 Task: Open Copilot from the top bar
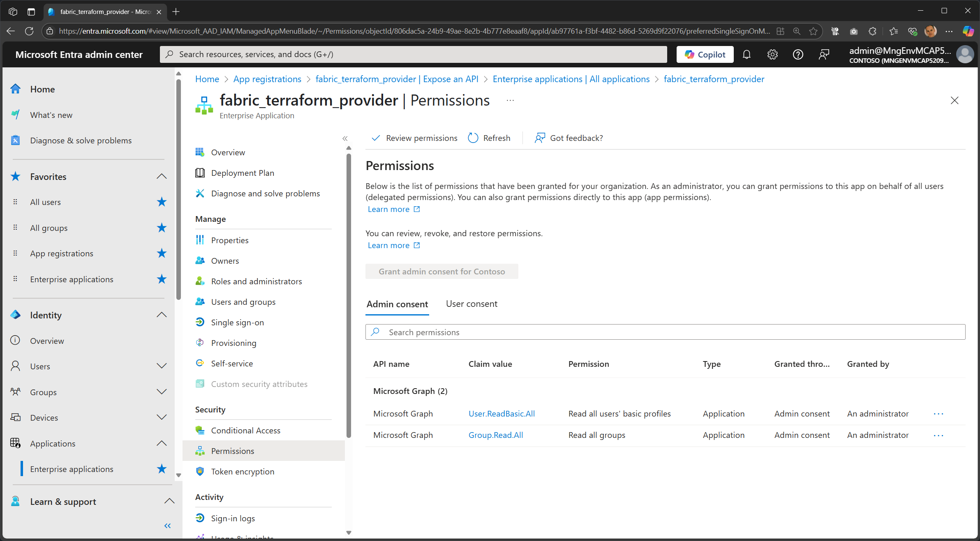[x=705, y=54]
